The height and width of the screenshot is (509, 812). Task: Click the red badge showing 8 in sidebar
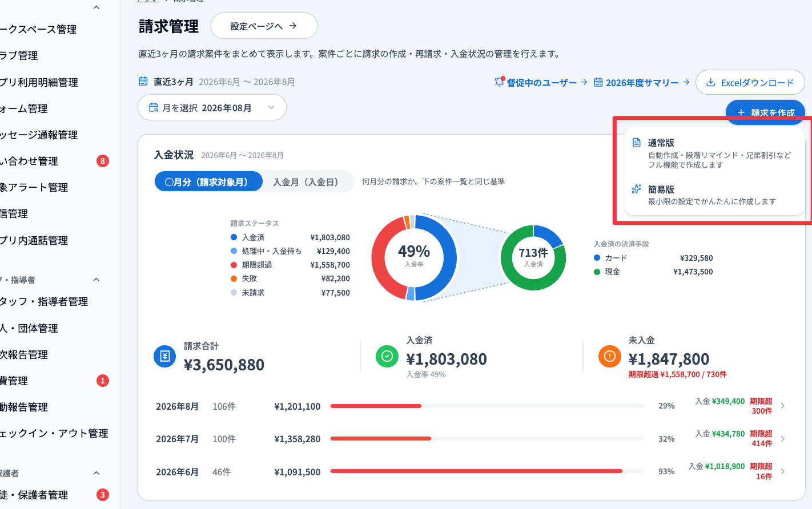pos(103,161)
